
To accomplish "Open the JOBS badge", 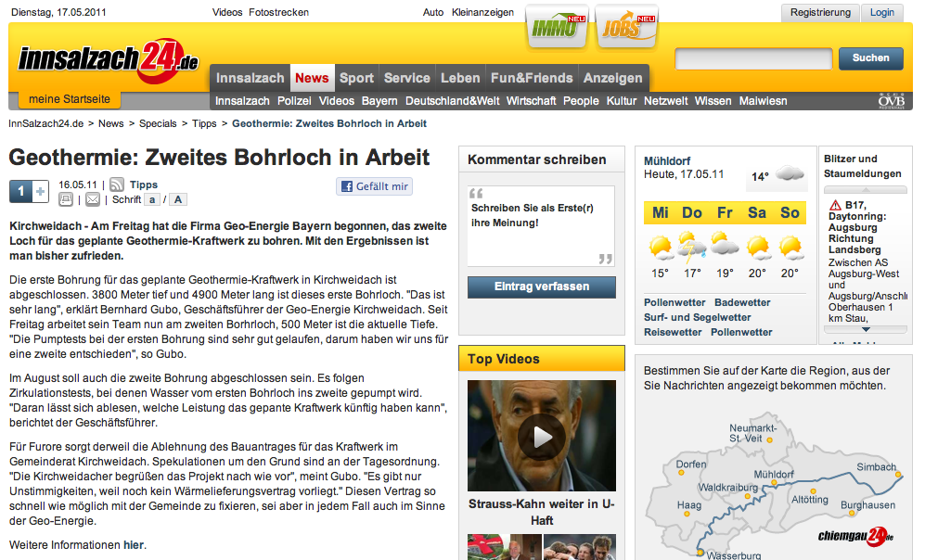I will 626,26.
